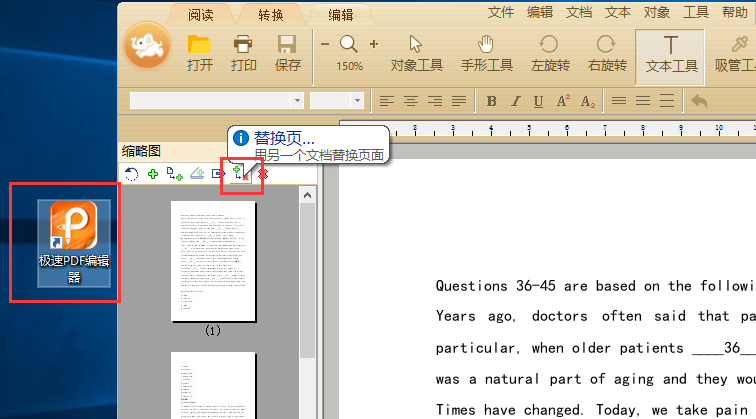The image size is (756, 419).
Task: Open the font name dropdown
Action: click(297, 101)
